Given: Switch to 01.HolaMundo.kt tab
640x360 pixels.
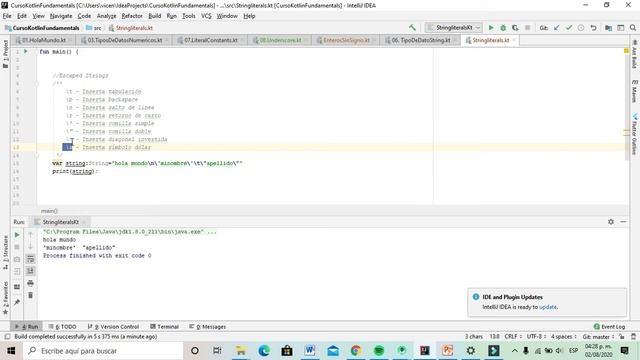Looking at the screenshot, I should coord(44,40).
